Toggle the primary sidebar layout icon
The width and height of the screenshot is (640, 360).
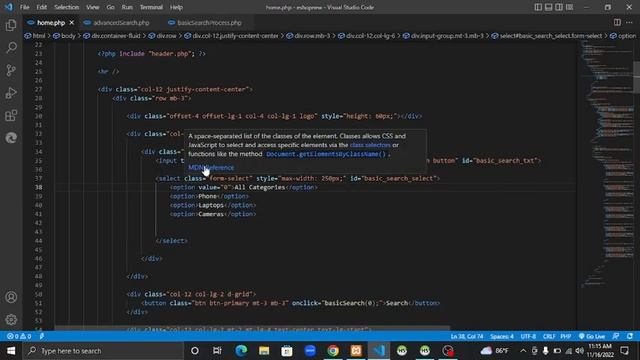point(538,7)
